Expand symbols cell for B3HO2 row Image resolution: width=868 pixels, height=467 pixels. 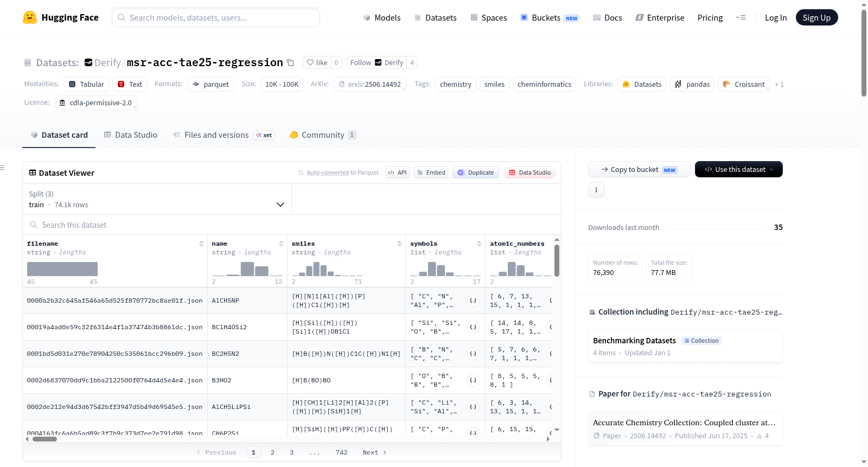click(473, 380)
